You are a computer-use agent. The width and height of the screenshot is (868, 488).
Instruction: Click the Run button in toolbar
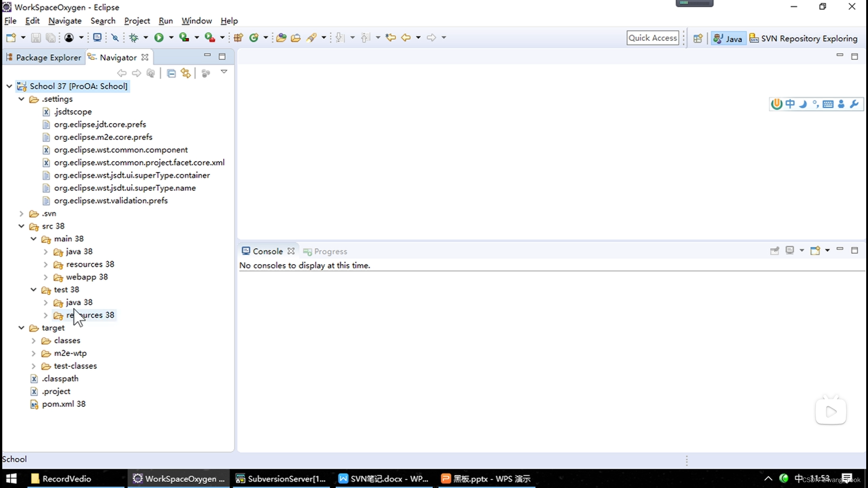point(159,38)
